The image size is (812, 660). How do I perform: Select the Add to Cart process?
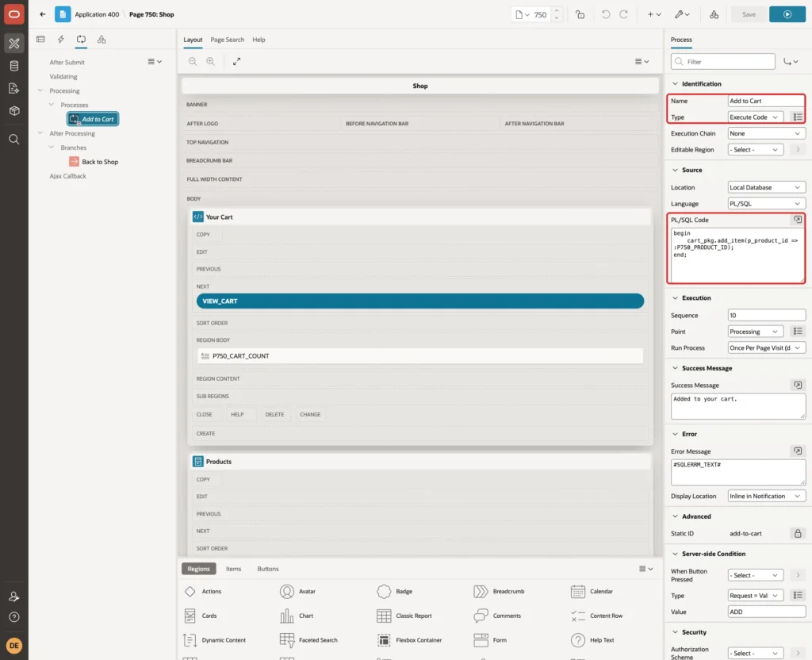(93, 119)
